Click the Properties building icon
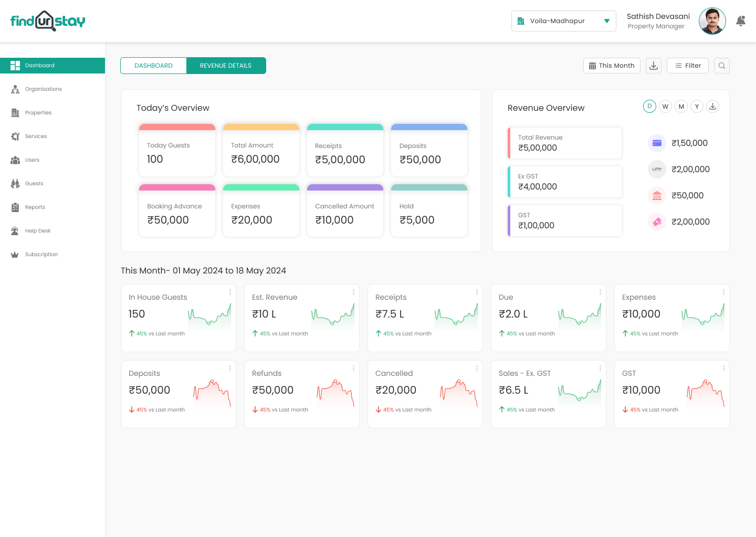756x537 pixels. tap(15, 113)
